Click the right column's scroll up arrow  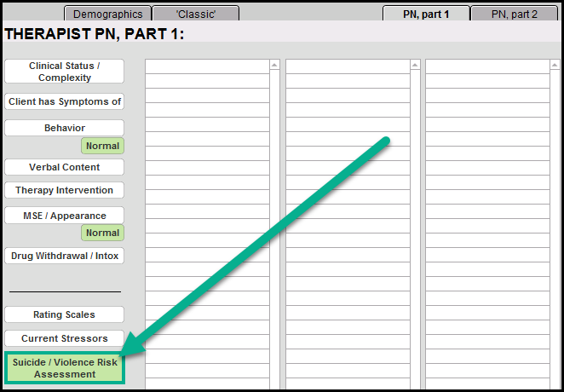click(x=554, y=65)
